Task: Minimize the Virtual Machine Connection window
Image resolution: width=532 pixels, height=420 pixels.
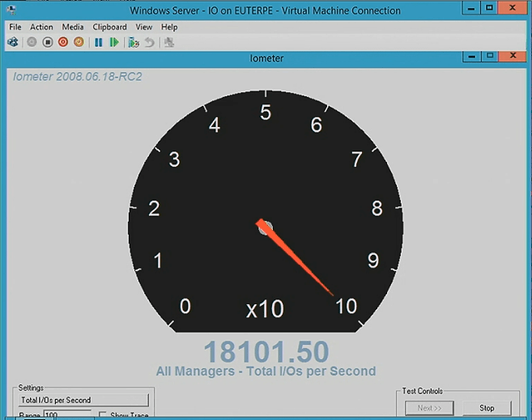Action: [471, 8]
